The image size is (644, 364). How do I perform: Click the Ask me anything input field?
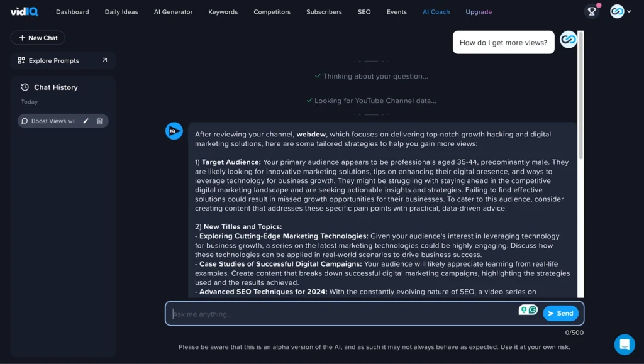(x=340, y=314)
